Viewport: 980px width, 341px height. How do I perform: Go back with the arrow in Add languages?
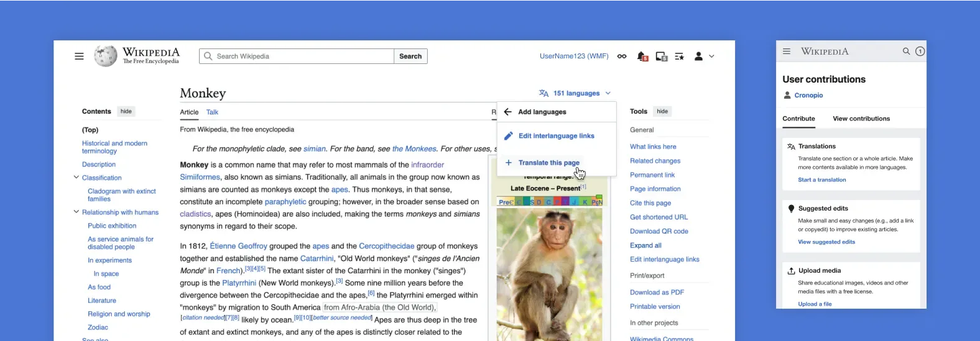[x=507, y=112]
